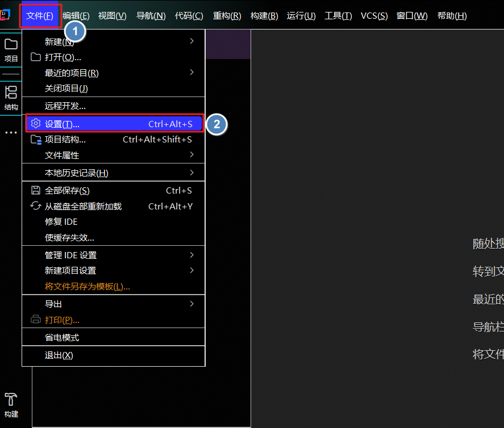
Task: Choose 从磁盘全部重新加载 menu entry
Action: coord(113,206)
